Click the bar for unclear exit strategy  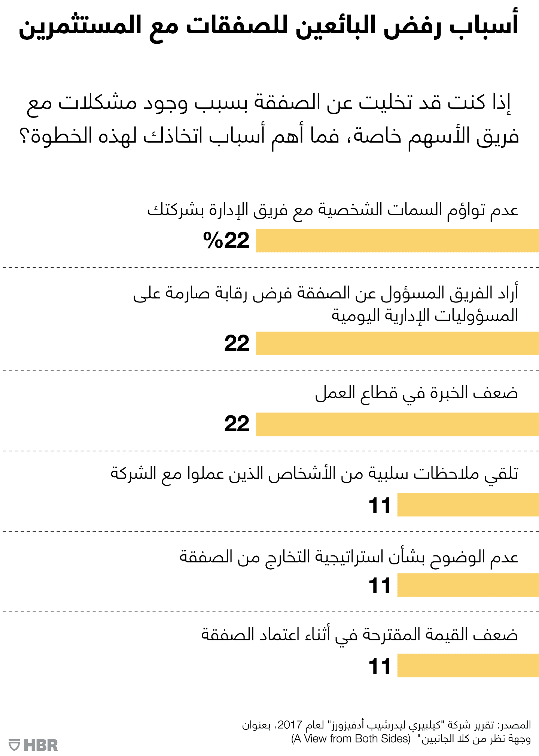(x=468, y=585)
